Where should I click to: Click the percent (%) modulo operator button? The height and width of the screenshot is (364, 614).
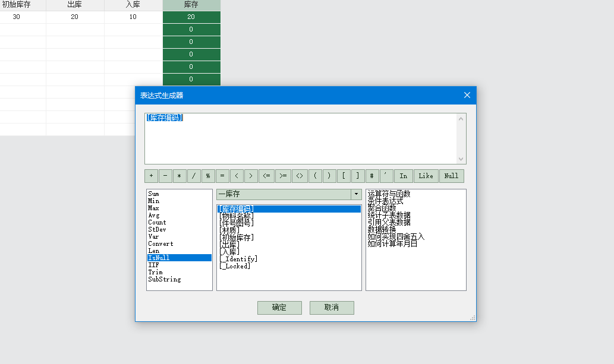[209, 176]
